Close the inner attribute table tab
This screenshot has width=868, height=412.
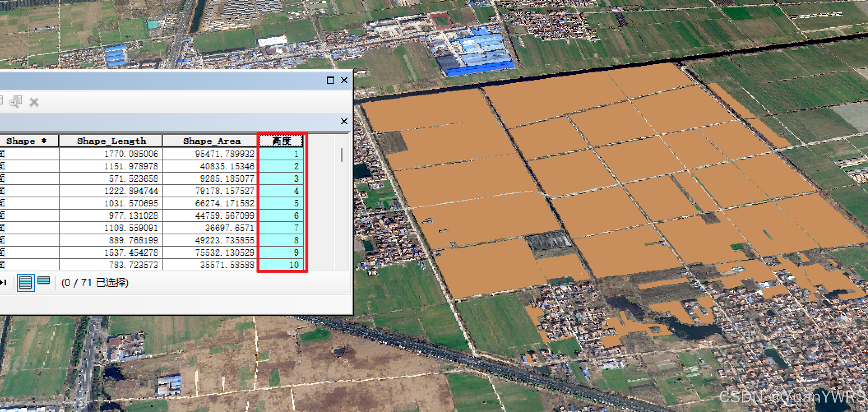(344, 121)
